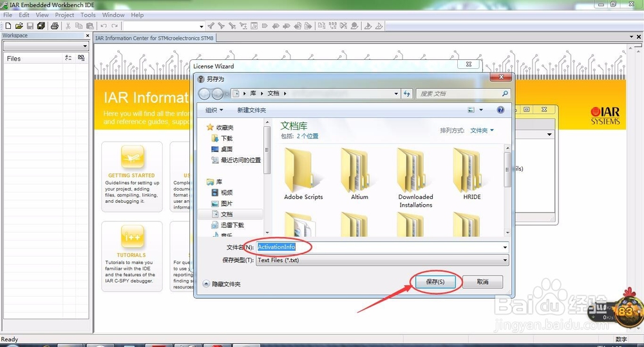
Task: Open the file name dropdown arrow
Action: click(505, 247)
